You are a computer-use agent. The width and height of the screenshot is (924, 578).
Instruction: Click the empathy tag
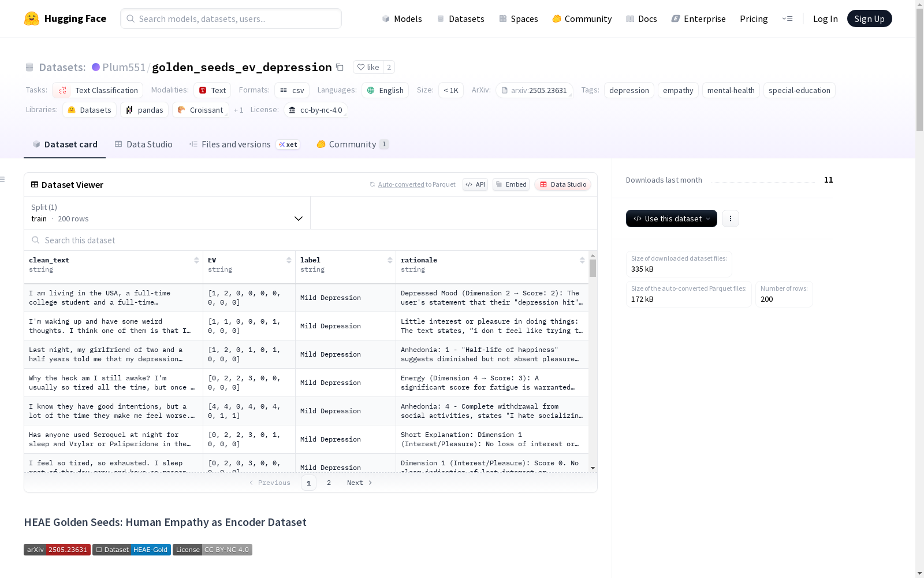[678, 90]
